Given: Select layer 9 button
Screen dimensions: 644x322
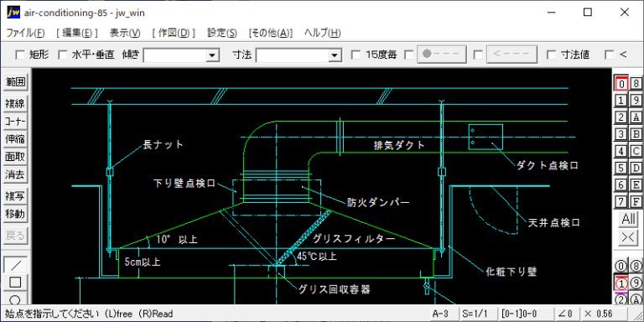Looking at the screenshot, I should point(636,101).
